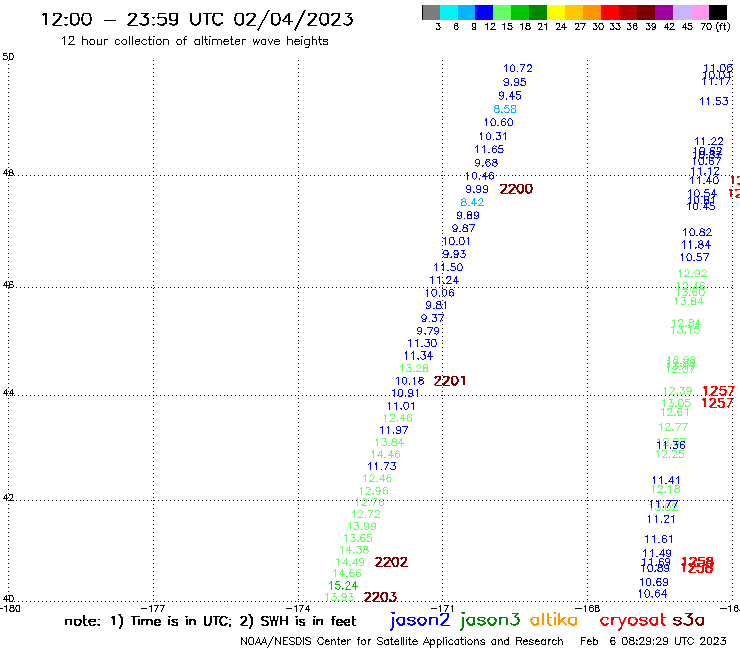Image resolution: width=740 pixels, height=650 pixels.
Task: Click the gray 0–3 ft legend swatch
Action: coord(431,12)
